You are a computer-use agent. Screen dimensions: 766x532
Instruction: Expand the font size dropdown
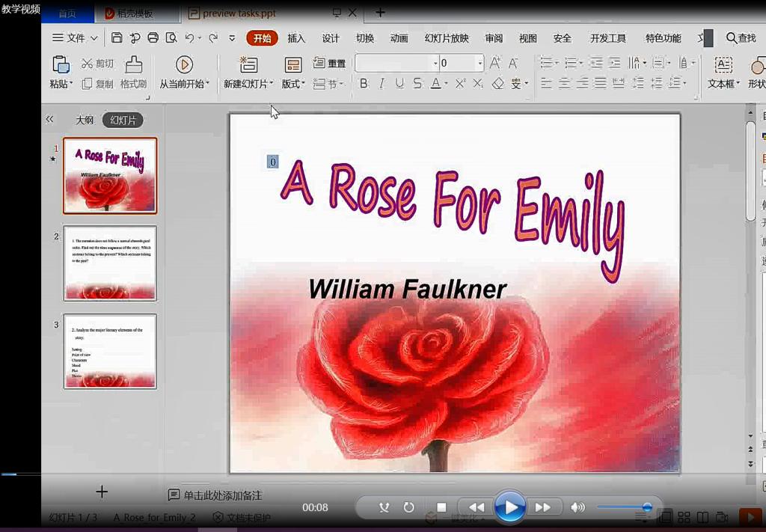point(480,64)
